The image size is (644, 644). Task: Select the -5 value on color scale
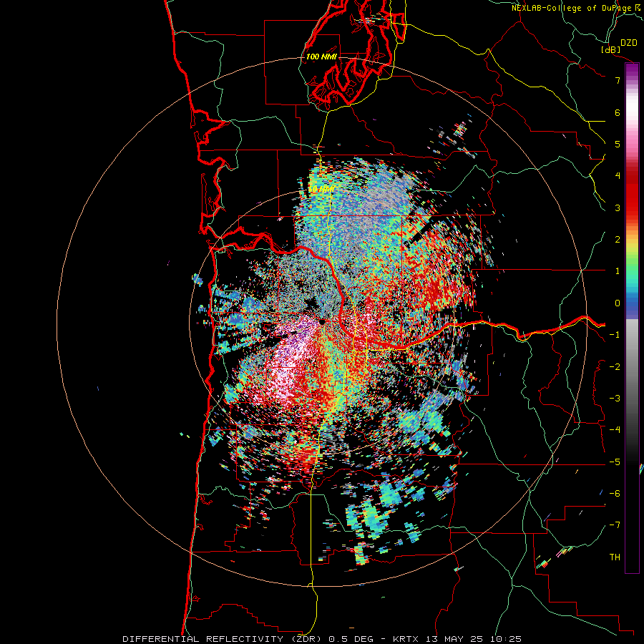[615, 462]
